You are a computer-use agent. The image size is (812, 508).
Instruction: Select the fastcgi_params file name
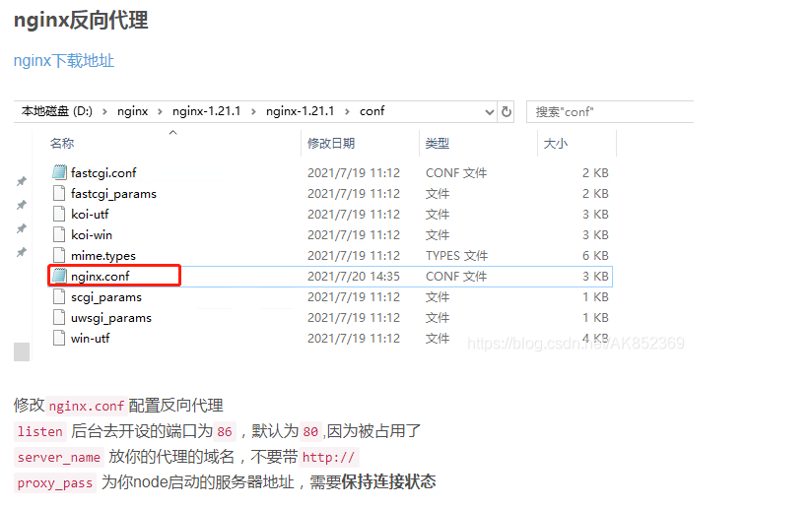(113, 194)
